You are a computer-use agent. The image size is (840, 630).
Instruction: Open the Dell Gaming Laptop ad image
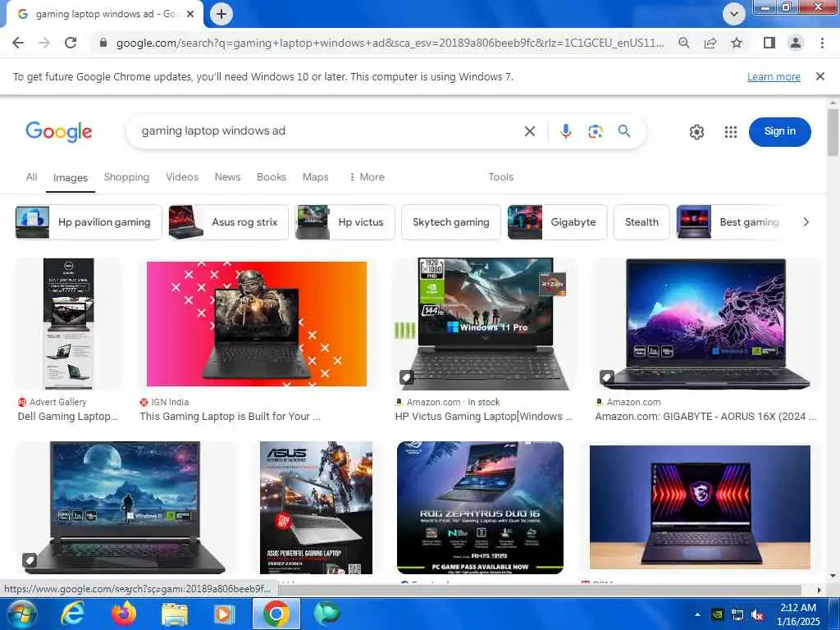[x=68, y=323]
